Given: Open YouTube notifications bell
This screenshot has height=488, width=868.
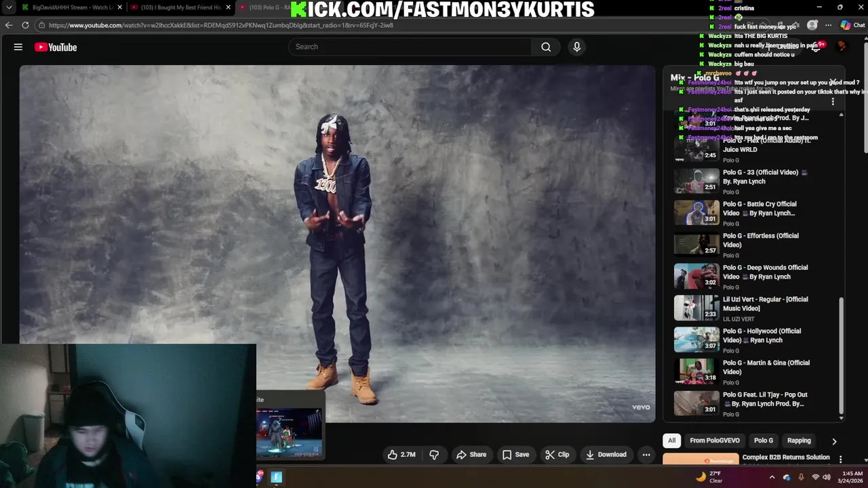Looking at the screenshot, I should click(x=816, y=47).
